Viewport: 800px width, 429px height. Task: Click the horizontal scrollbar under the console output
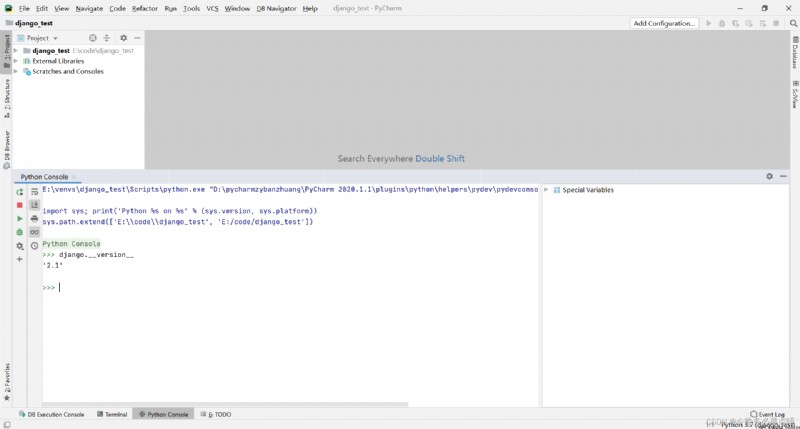click(x=225, y=405)
